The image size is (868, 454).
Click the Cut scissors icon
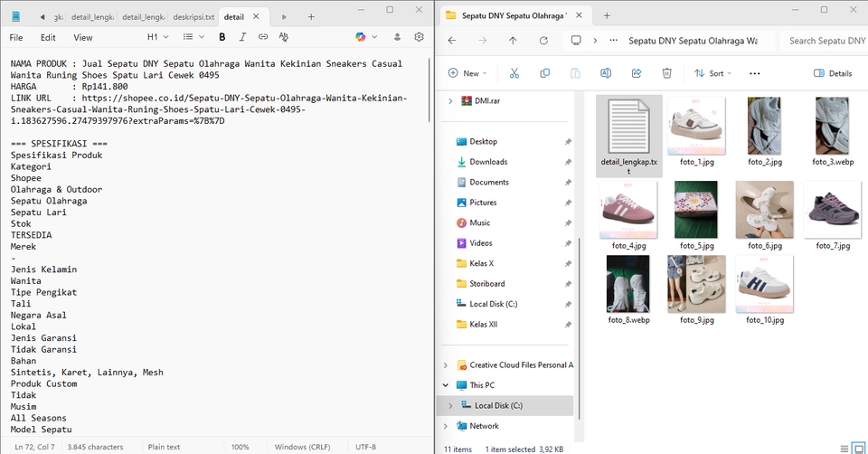(514, 73)
